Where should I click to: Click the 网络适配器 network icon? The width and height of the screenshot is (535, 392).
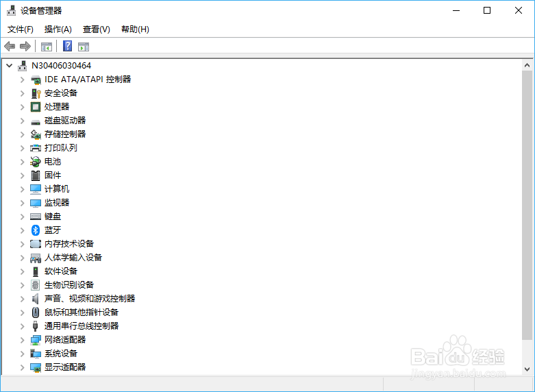click(x=36, y=340)
